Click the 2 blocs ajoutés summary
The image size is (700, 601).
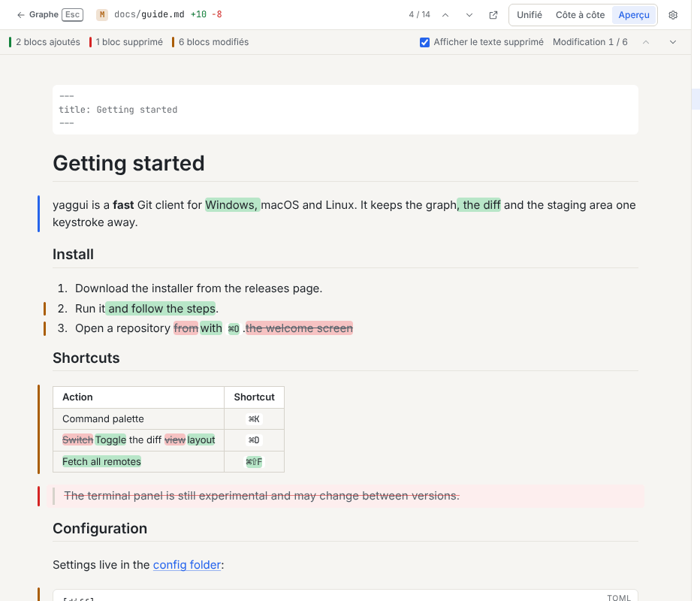(x=44, y=42)
